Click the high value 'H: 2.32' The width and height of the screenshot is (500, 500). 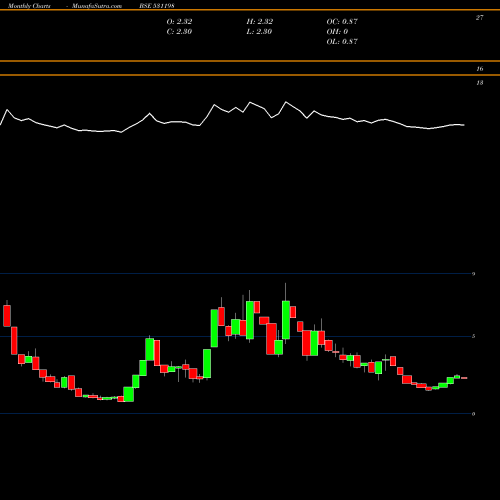tap(260, 21)
